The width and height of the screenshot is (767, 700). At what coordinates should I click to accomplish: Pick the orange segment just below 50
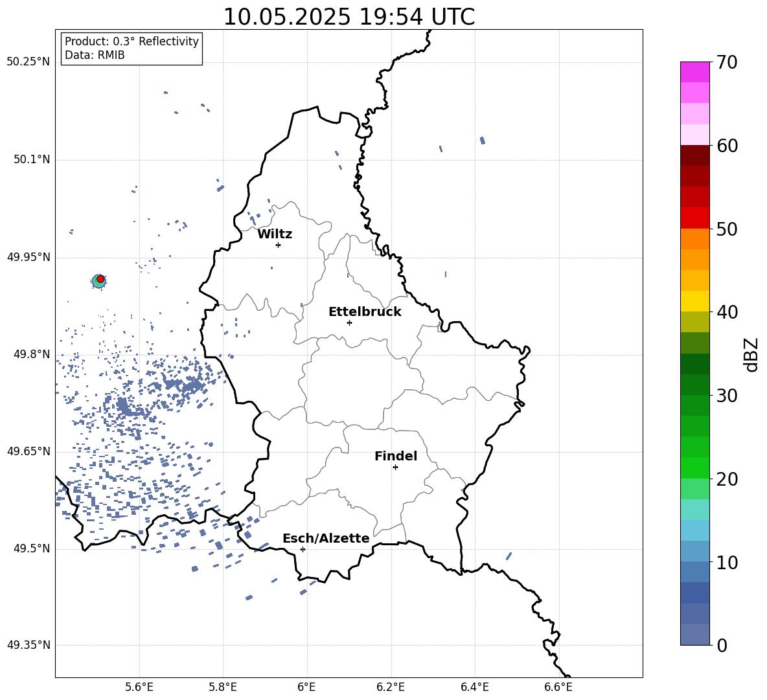point(695,238)
